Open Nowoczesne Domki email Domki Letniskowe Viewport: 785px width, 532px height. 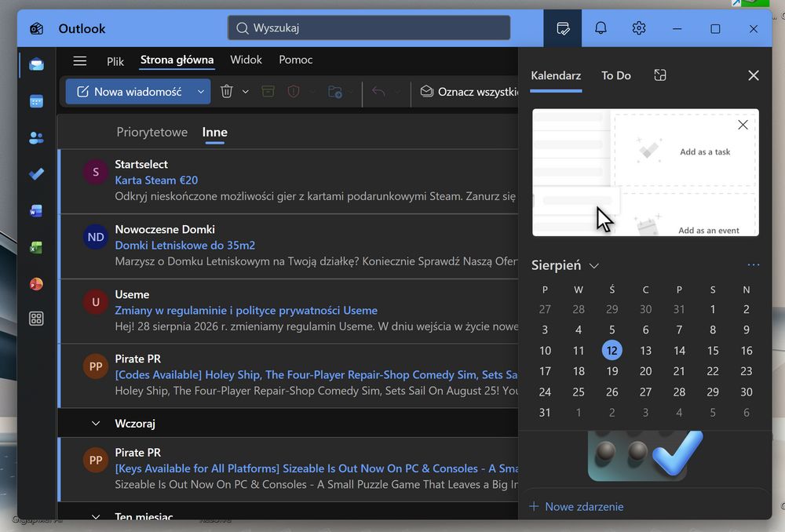pos(290,246)
